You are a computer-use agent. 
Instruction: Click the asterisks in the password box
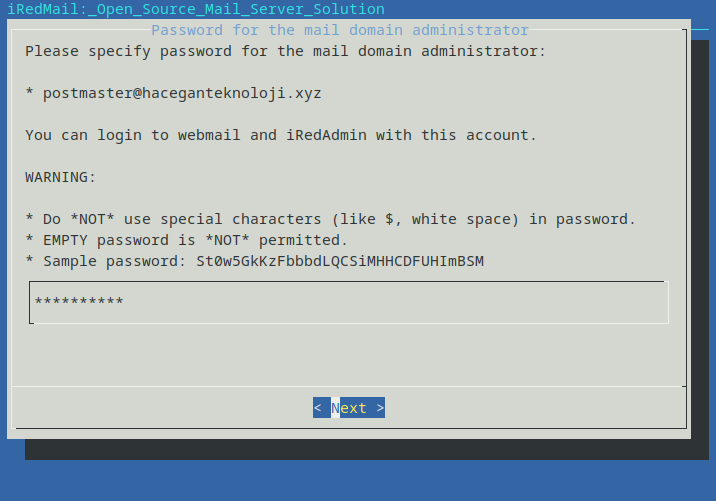(x=79, y=301)
